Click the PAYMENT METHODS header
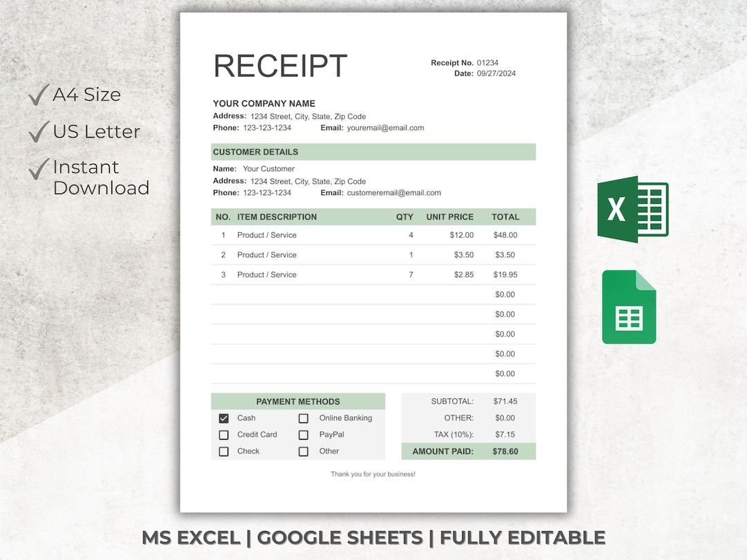The width and height of the screenshot is (747, 560). (x=297, y=402)
